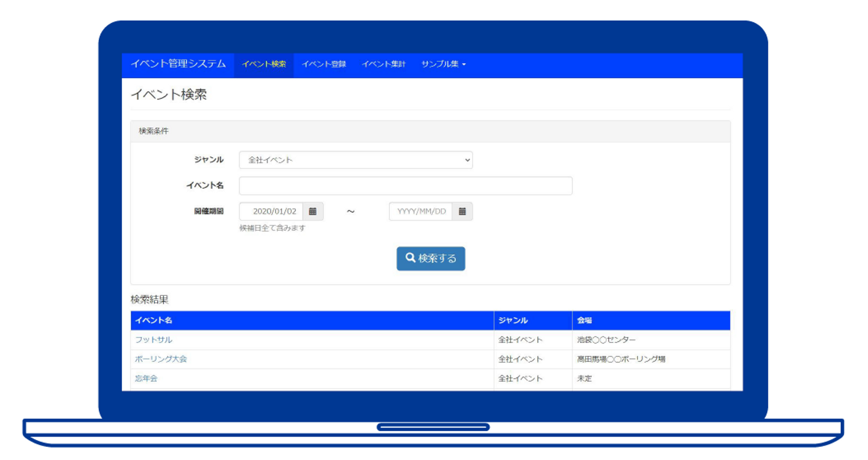Open the フットサル event link
The height and width of the screenshot is (460, 868).
[154, 340]
